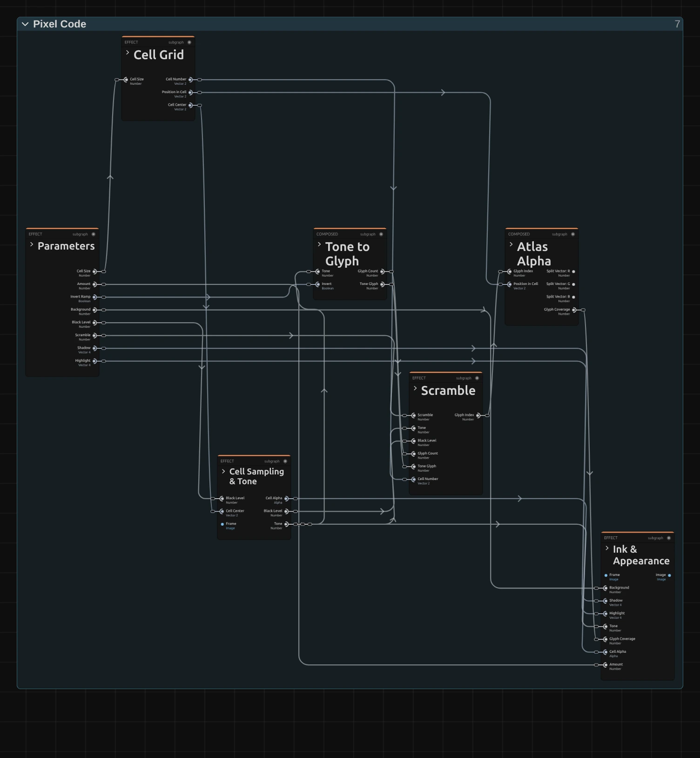Click Parameters' Shadow output port
The height and width of the screenshot is (758, 700).
click(x=94, y=348)
